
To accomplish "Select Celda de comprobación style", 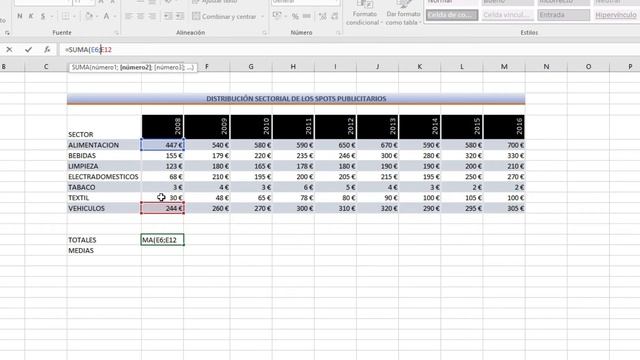I will [452, 15].
